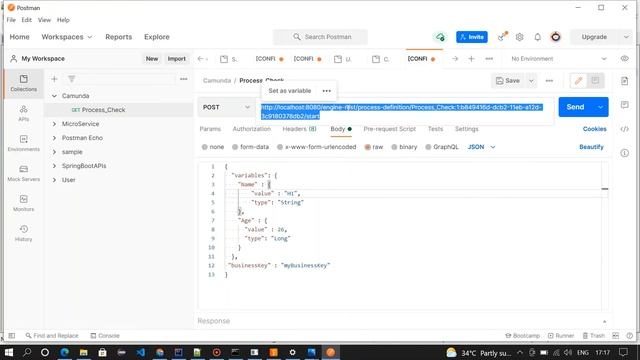Open the File menu
This screenshot has height=360, width=640.
[11, 20]
